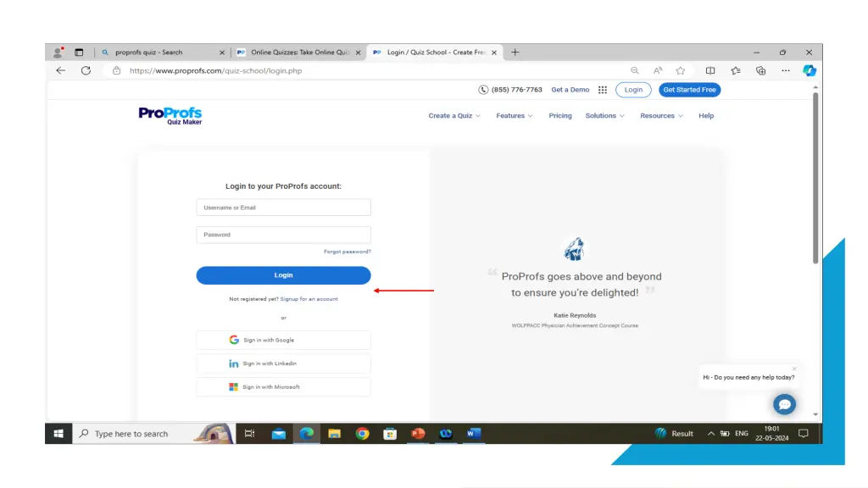Viewport: 868px width, 488px height.
Task: Open the browser settings ellipsis menu
Action: [x=786, y=70]
